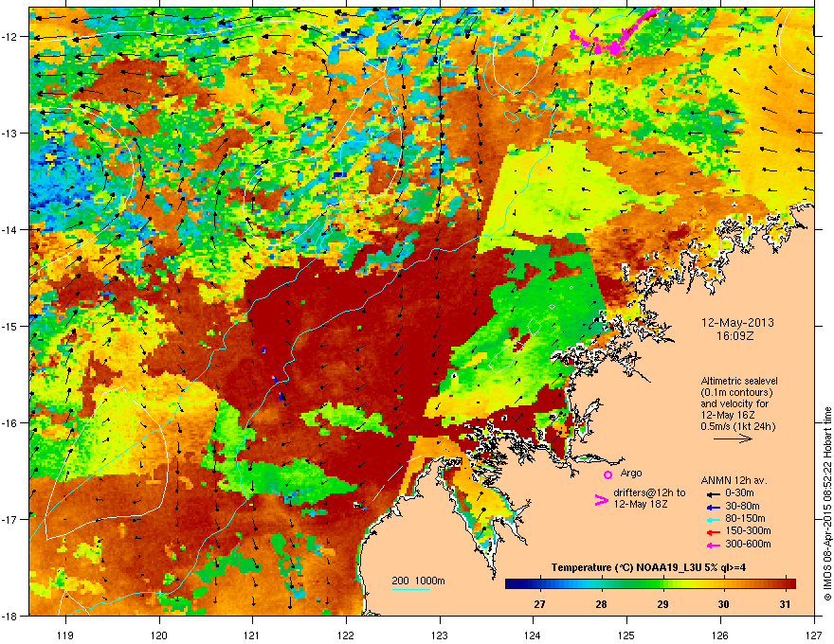This screenshot has width=834, height=644.
Task: Click the '150-300m' depth label
Action: 748,530
